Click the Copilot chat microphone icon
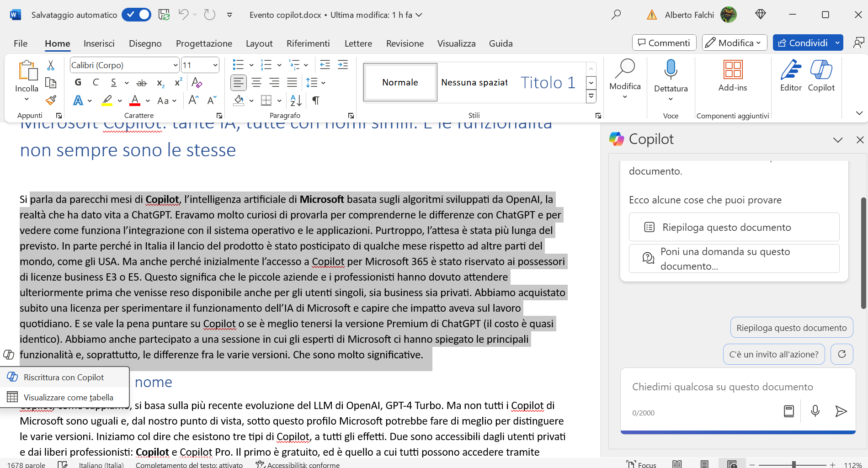The image size is (868, 468). point(815,411)
